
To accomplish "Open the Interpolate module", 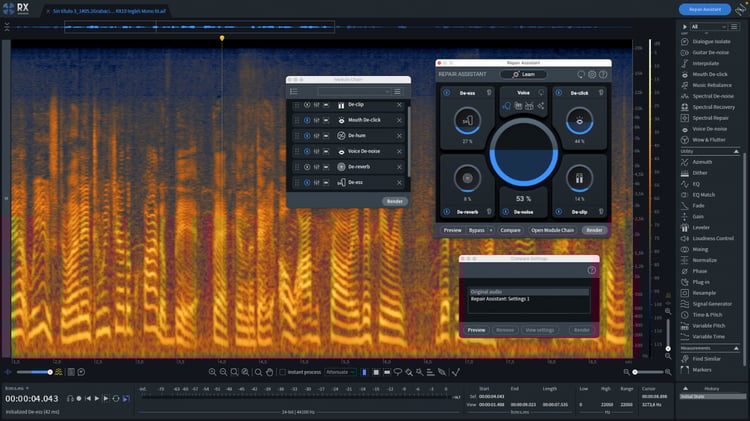I will pos(701,63).
